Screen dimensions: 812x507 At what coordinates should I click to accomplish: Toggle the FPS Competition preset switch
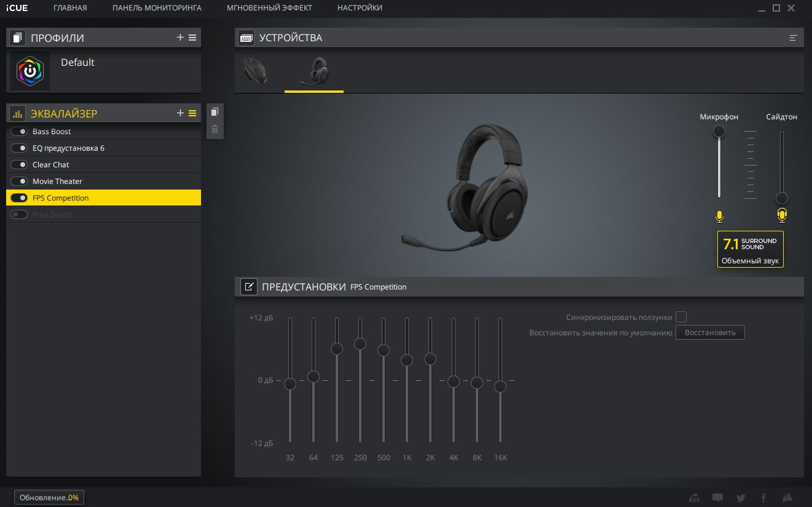pyautogui.click(x=20, y=198)
